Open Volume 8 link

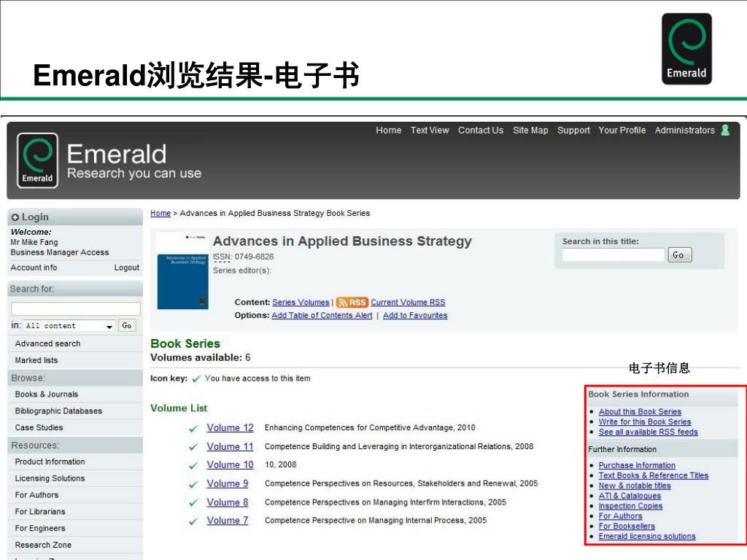pyautogui.click(x=228, y=502)
